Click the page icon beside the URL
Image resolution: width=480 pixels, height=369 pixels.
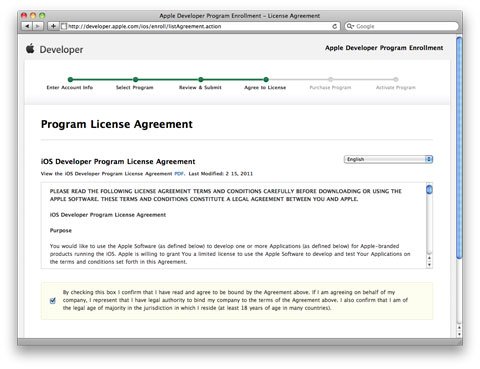[x=64, y=26]
